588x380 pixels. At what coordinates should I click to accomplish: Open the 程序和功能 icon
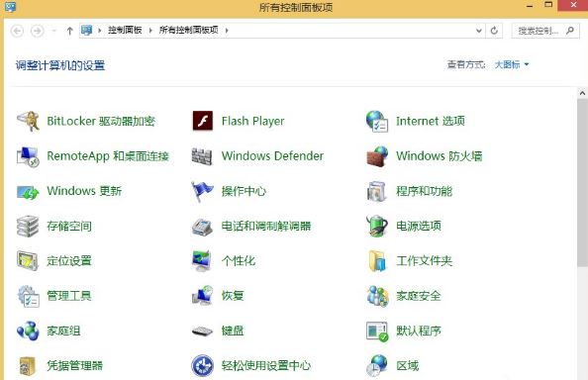(x=376, y=191)
